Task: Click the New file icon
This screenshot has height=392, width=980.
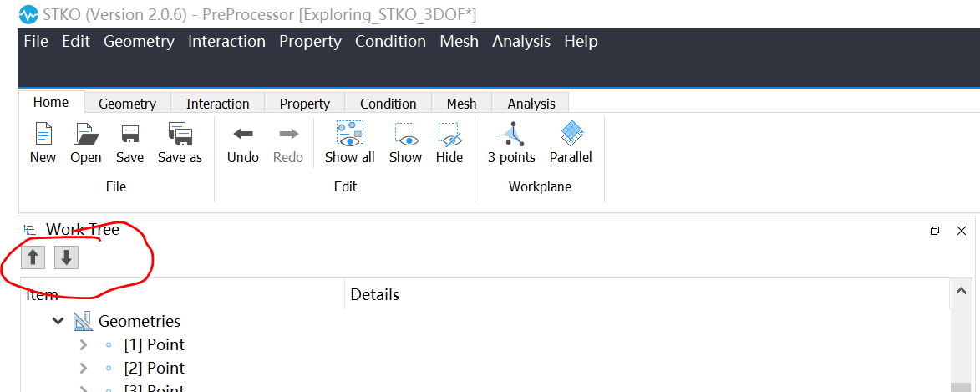Action: (x=43, y=133)
